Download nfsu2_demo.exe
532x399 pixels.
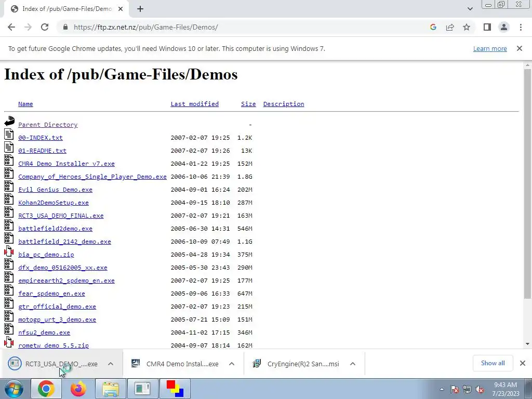(x=44, y=332)
